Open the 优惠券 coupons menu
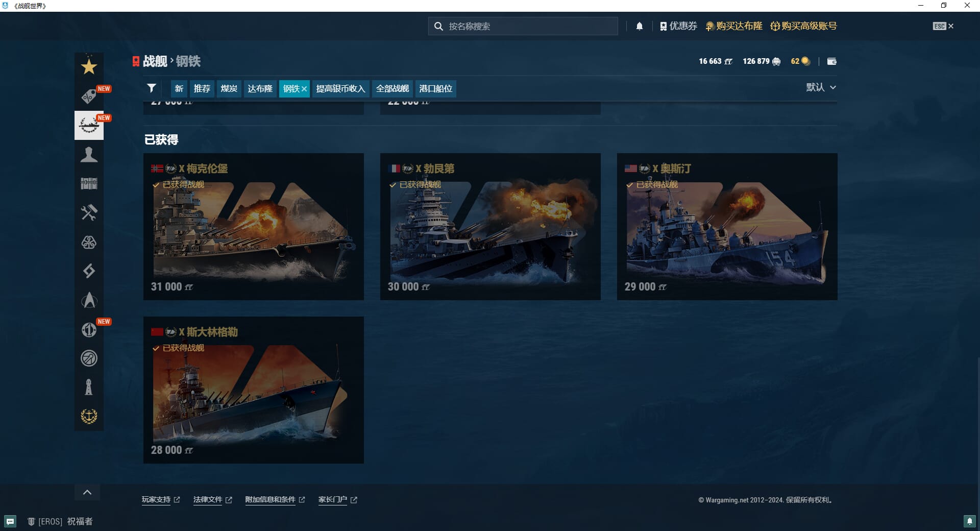 point(678,26)
